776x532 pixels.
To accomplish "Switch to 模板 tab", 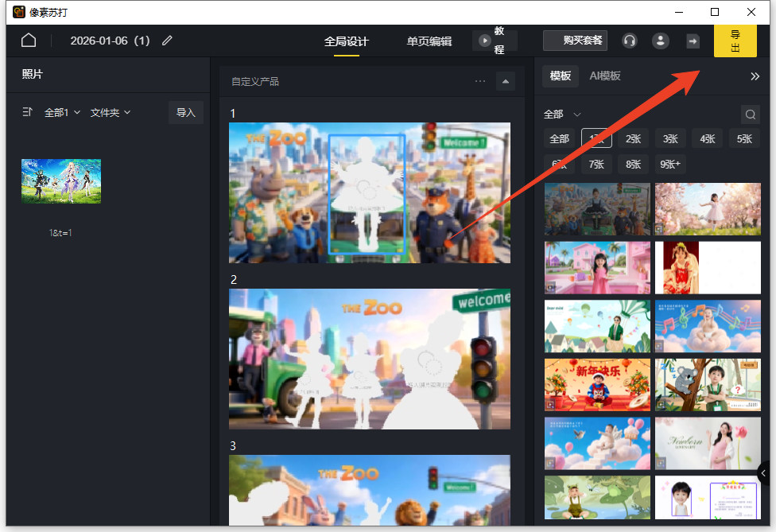I will (x=561, y=76).
